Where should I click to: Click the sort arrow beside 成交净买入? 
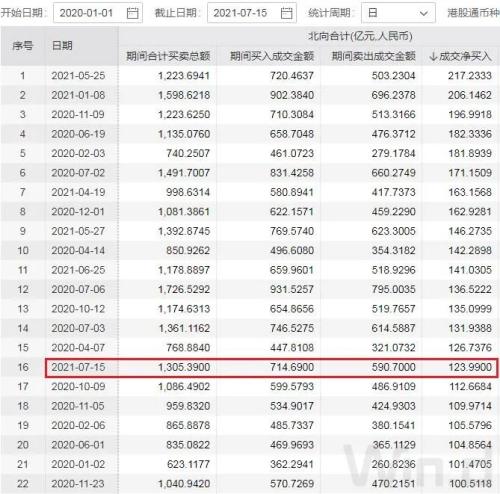[x=433, y=56]
